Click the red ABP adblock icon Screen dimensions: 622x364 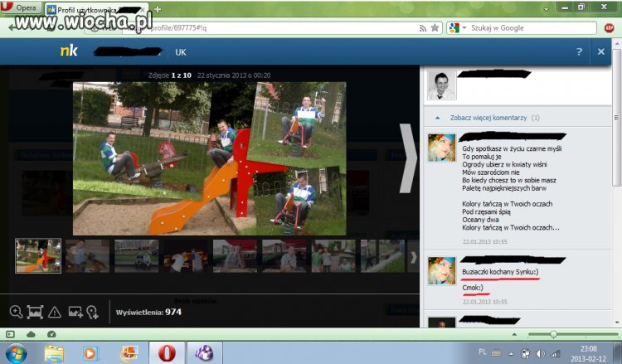click(609, 27)
